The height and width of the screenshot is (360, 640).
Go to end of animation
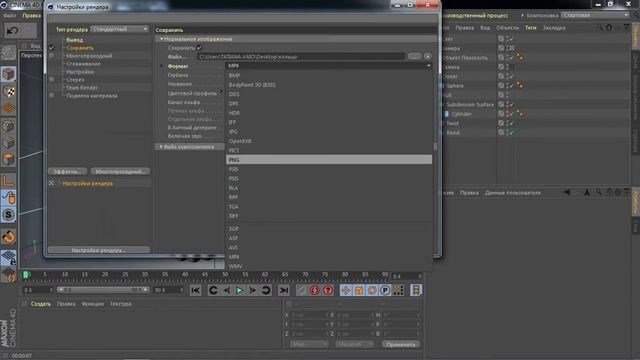[x=284, y=290]
